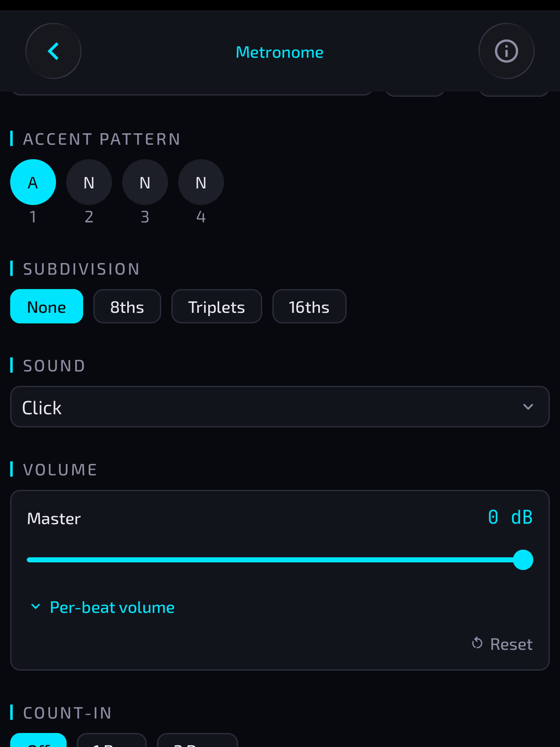The width and height of the screenshot is (560, 747).
Task: Open the info panel via the circled-i icon
Action: (506, 50)
